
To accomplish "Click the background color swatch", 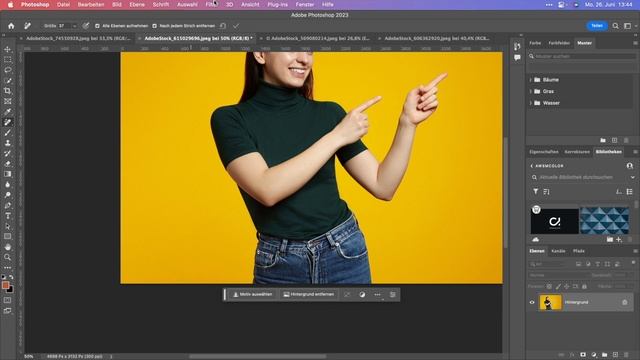I will 11,290.
